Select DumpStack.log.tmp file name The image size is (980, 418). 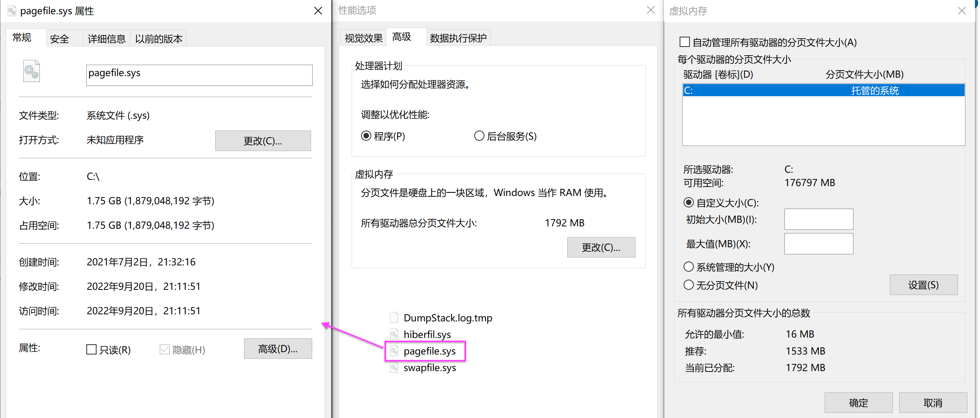[x=448, y=318]
